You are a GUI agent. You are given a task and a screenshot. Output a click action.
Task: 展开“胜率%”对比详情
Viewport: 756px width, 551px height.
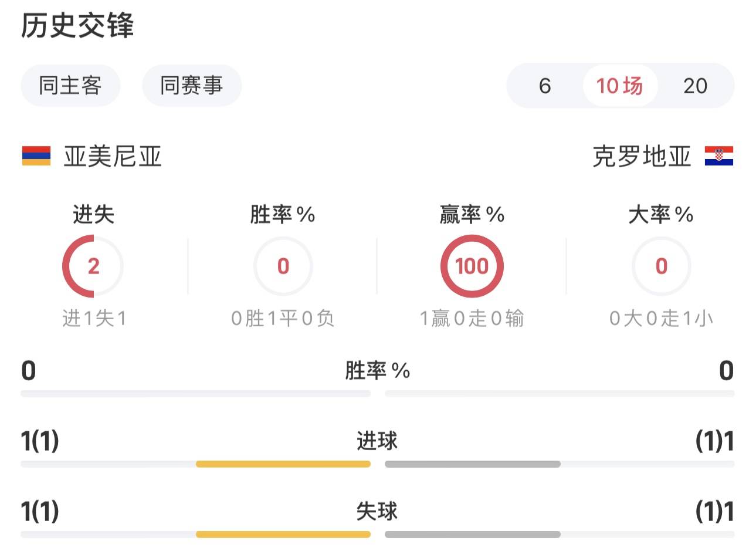coord(378,371)
